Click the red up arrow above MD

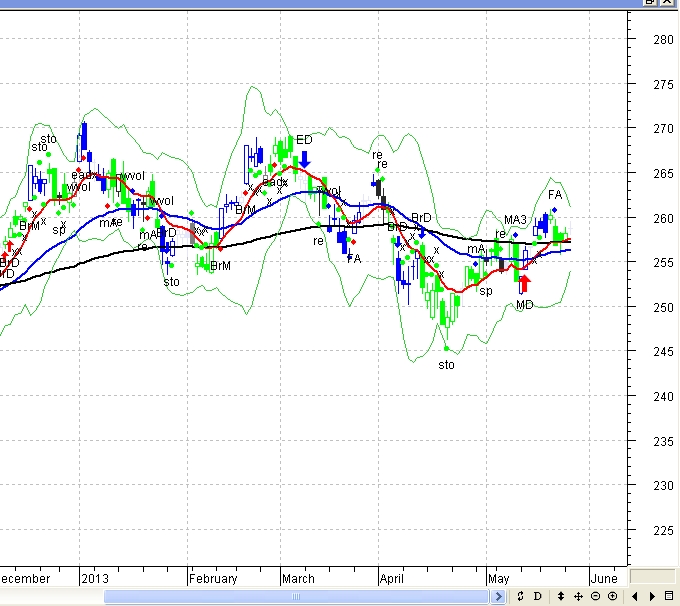click(525, 283)
